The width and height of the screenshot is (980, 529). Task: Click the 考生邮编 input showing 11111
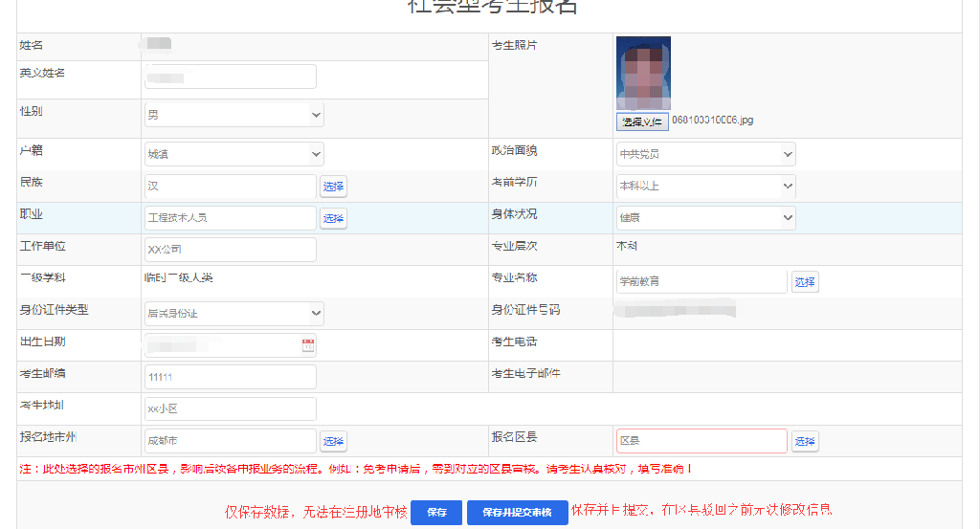230,377
